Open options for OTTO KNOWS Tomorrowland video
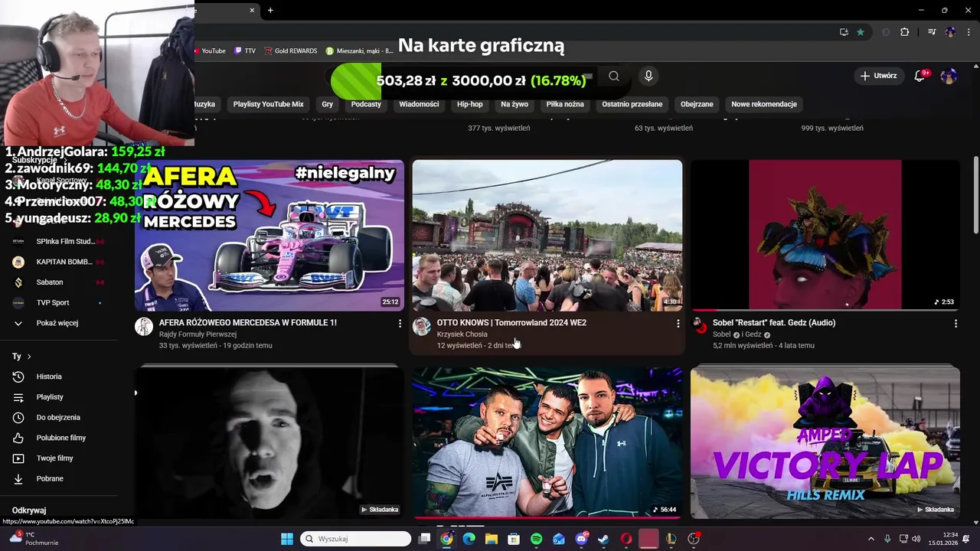This screenshot has width=980, height=551. 678,324
